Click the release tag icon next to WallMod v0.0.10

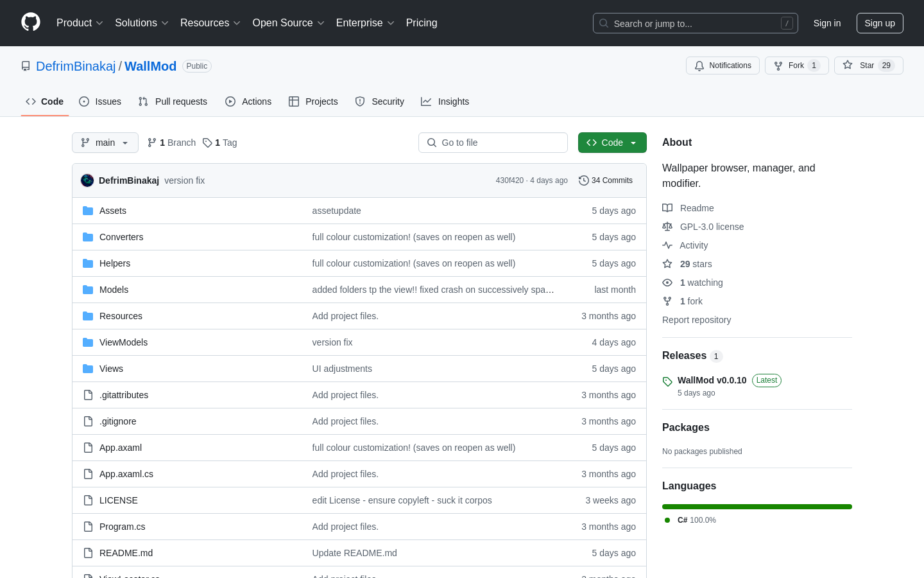pos(667,381)
